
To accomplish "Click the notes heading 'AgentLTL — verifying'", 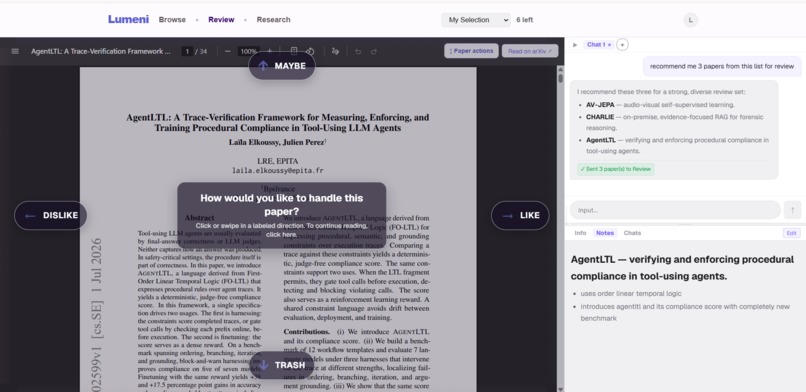I will click(682, 268).
